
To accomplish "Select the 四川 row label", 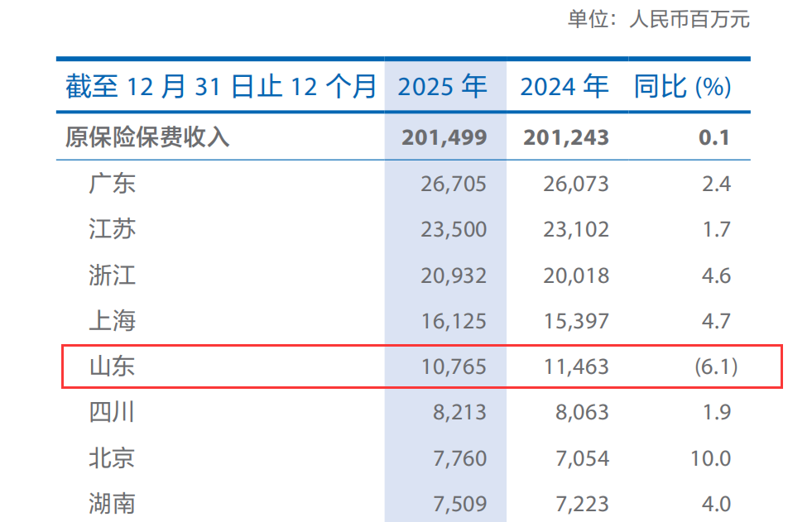I will [112, 411].
